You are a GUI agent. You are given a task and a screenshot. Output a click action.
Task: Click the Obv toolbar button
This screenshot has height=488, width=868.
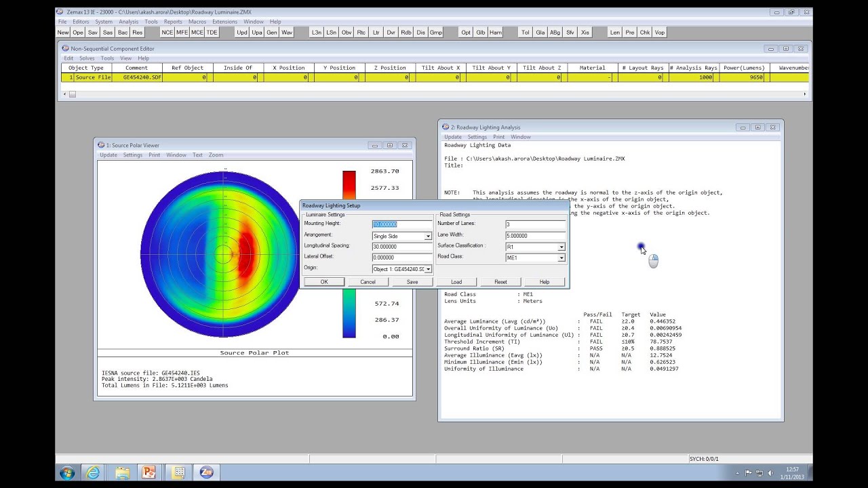click(x=347, y=33)
